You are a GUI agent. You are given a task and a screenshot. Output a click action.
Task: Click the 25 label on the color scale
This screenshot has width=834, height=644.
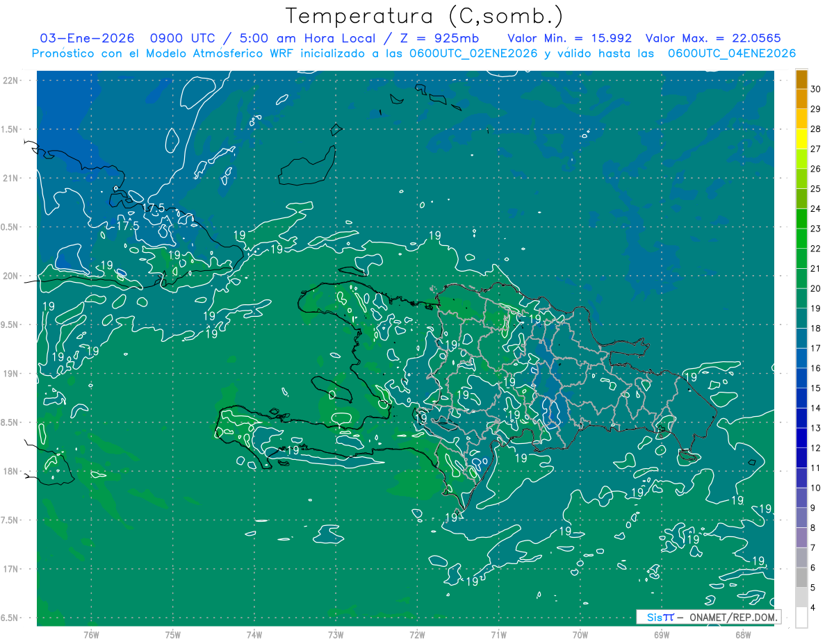815,188
